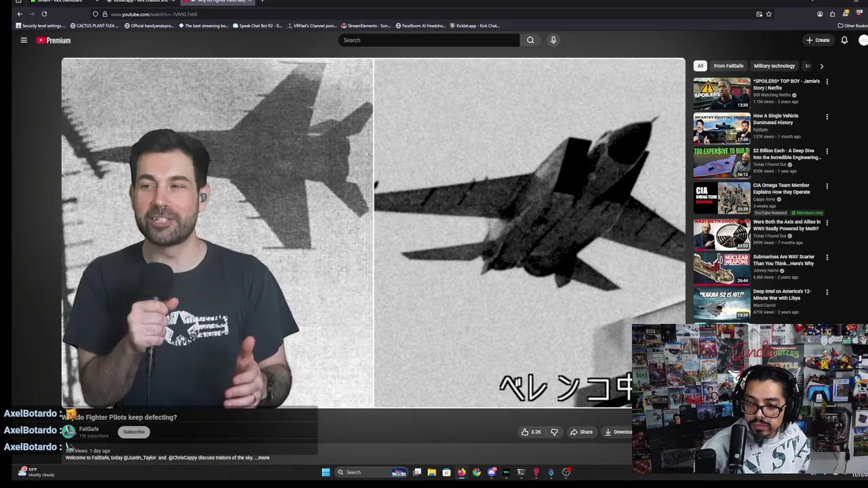Open options for SPOILERS TOP BOY video

click(x=827, y=82)
